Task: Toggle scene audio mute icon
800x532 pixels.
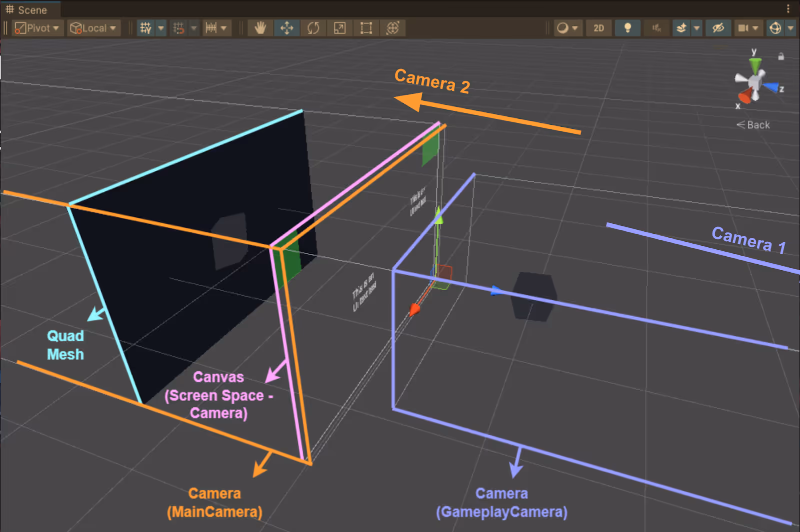Action: [656, 28]
